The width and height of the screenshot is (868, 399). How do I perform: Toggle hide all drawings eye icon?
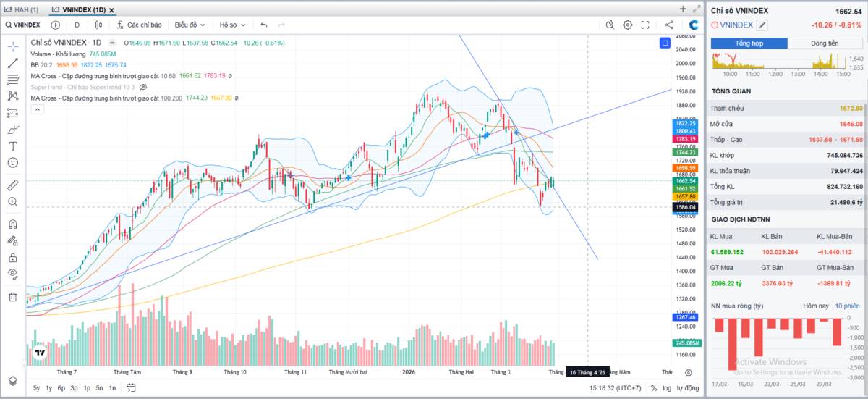pos(13,274)
